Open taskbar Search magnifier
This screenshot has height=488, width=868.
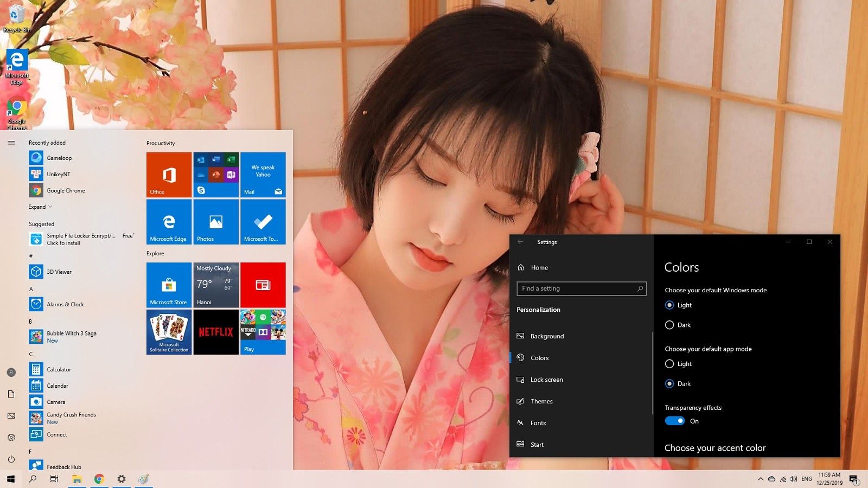pyautogui.click(x=33, y=479)
